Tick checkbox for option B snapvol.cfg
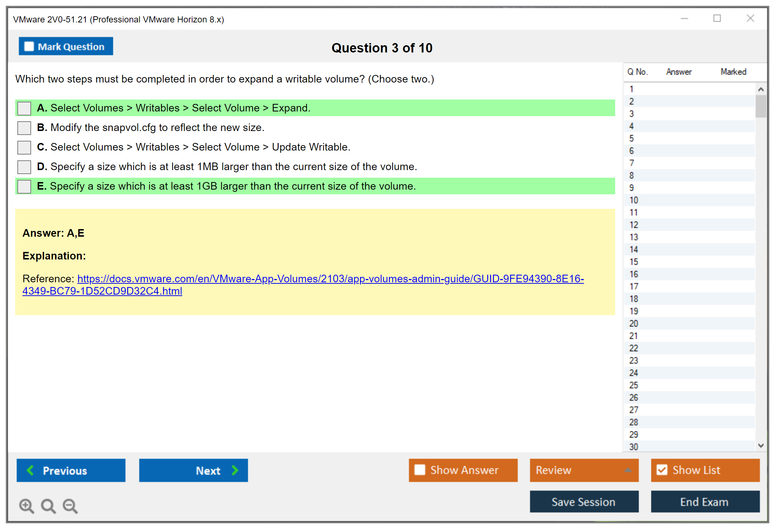The image size is (778, 532). click(x=24, y=128)
